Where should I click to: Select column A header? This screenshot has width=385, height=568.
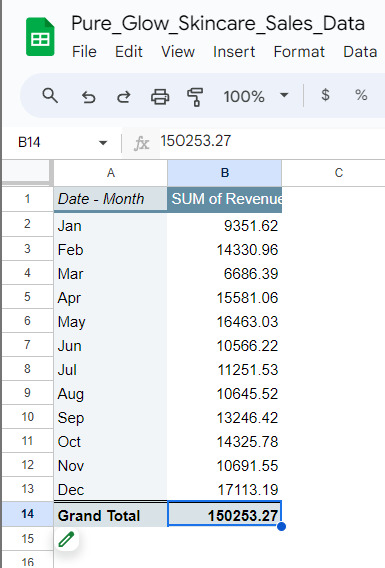(x=110, y=173)
